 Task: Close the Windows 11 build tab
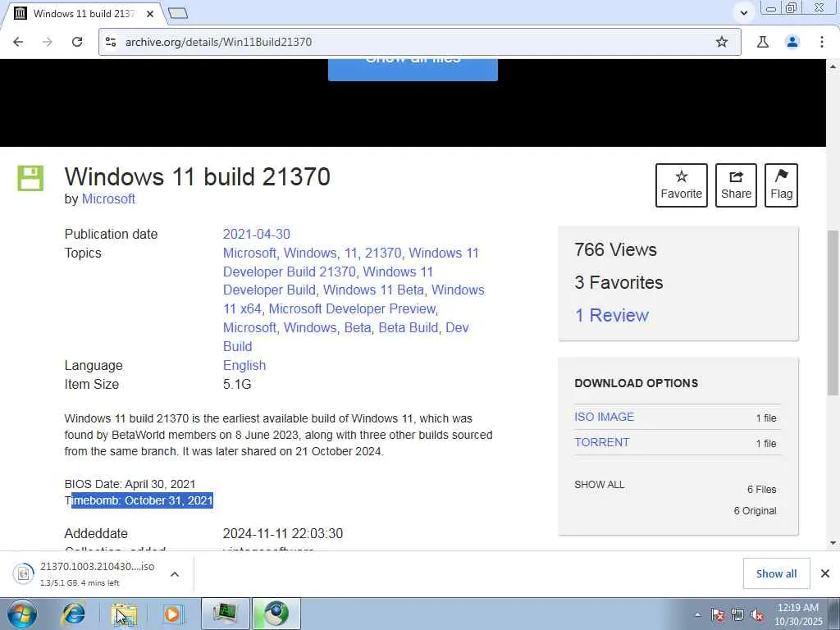point(150,13)
